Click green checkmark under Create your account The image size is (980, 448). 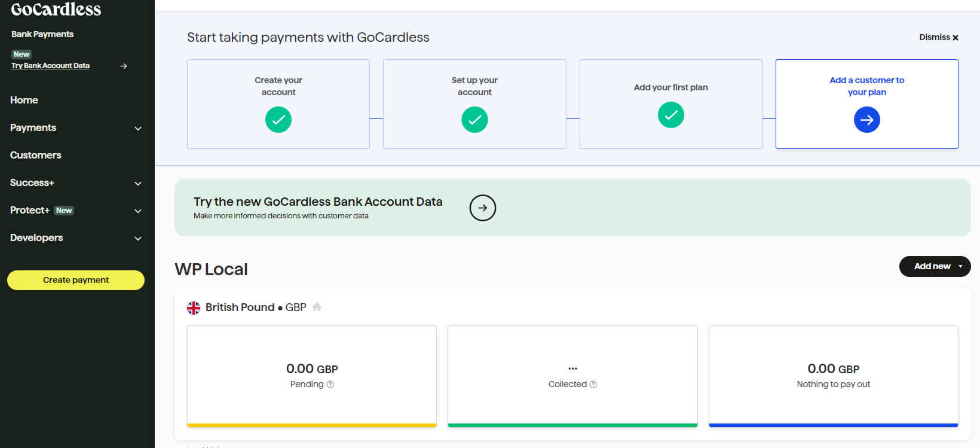278,120
